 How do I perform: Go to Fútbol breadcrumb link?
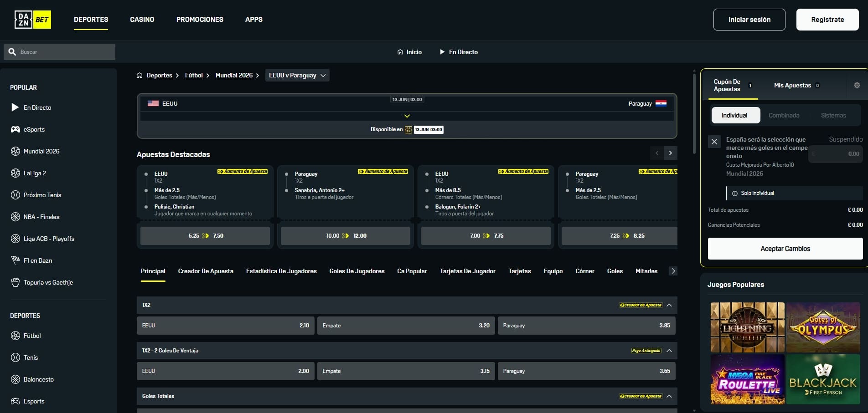[194, 75]
